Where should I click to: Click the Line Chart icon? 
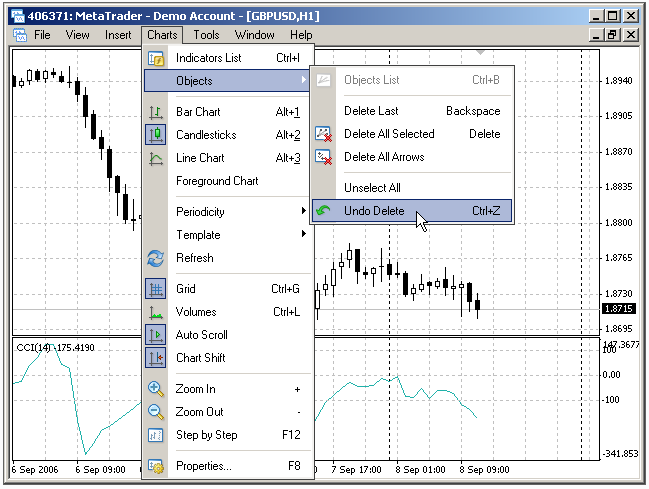click(156, 158)
